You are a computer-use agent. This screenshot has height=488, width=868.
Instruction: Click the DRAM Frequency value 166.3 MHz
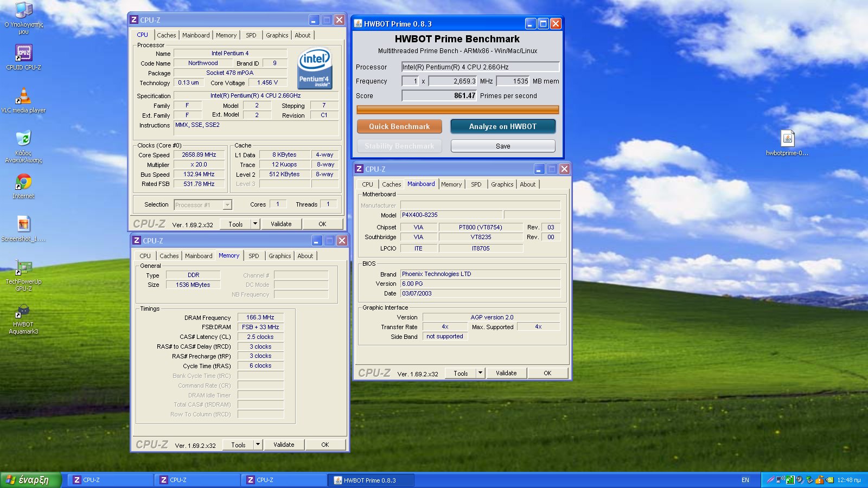click(x=260, y=317)
